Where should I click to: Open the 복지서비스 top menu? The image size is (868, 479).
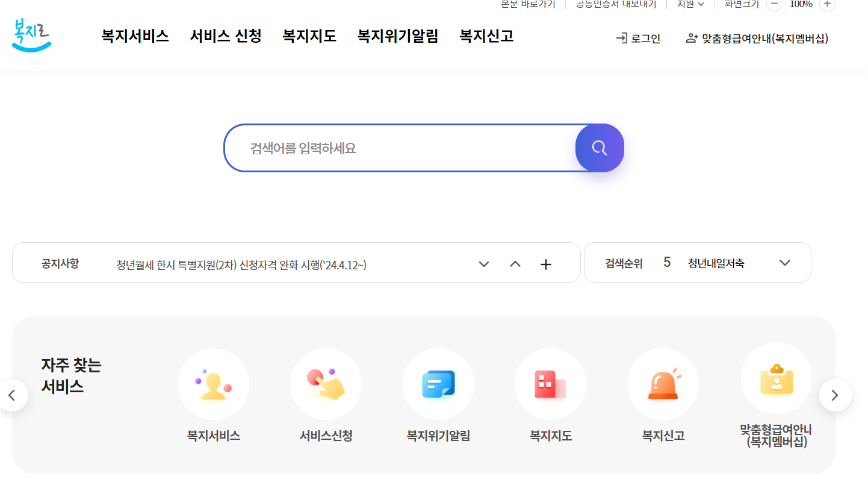[135, 36]
